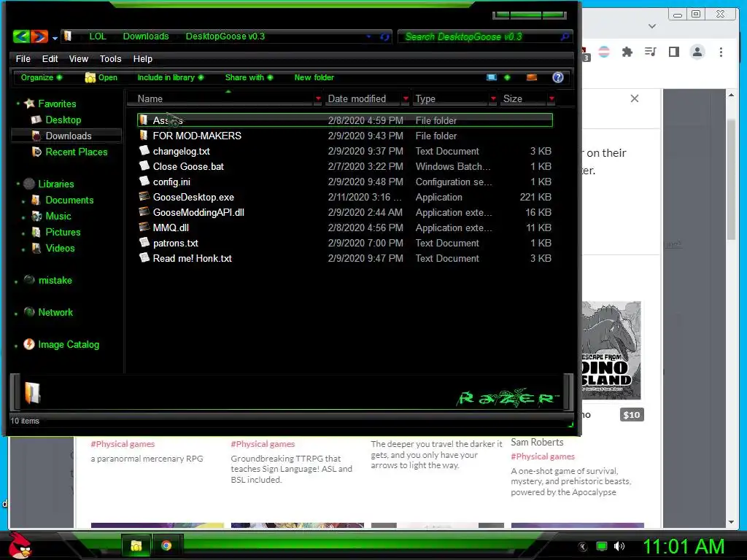
Task: Select the config.ini file
Action: coord(345,182)
